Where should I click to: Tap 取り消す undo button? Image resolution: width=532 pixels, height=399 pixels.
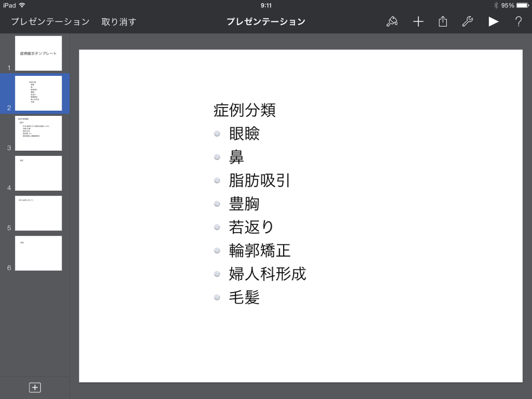tap(119, 22)
